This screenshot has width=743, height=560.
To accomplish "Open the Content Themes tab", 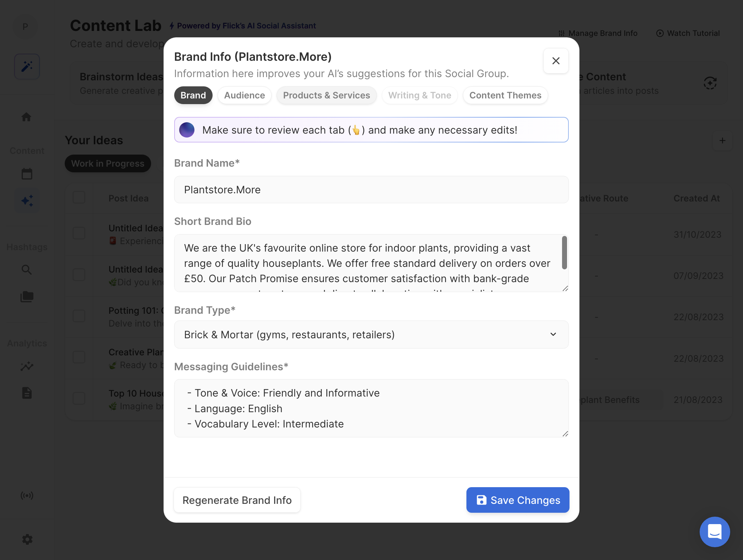I will [505, 95].
